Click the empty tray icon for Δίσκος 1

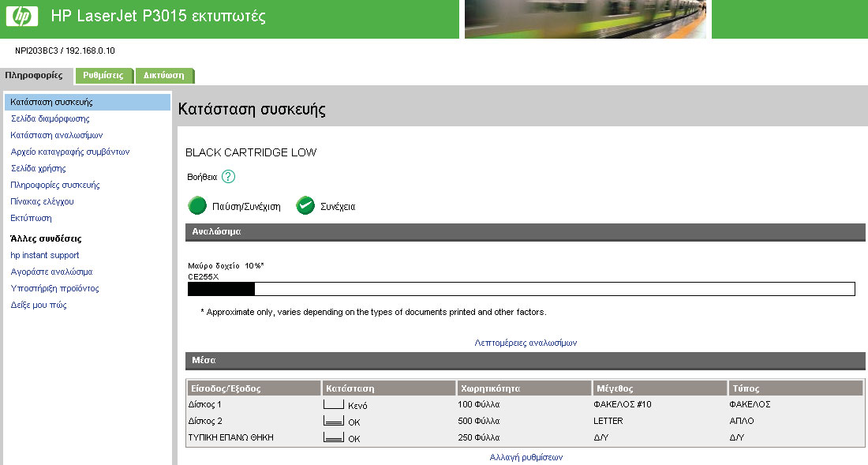pos(334,405)
